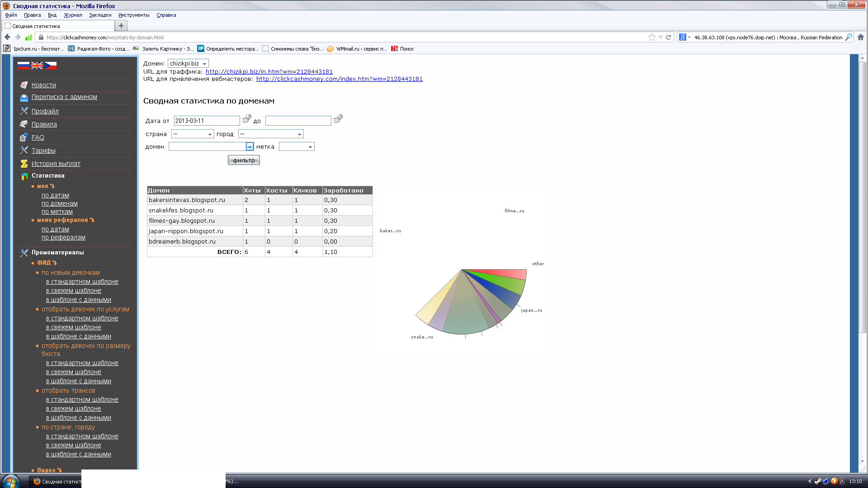
Task: Open the город city dropdown
Action: pyautogui.click(x=271, y=134)
